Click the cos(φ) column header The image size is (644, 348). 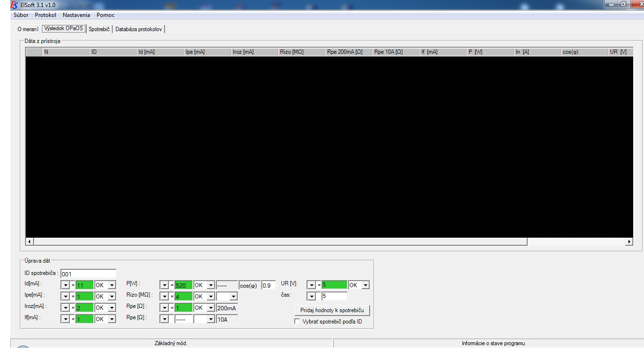(x=585, y=52)
